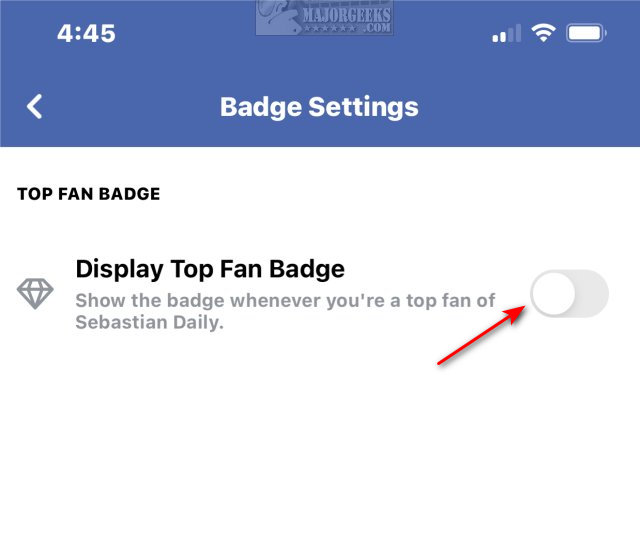Tap the cellular signal bars icon
The width and height of the screenshot is (640, 549).
[507, 35]
